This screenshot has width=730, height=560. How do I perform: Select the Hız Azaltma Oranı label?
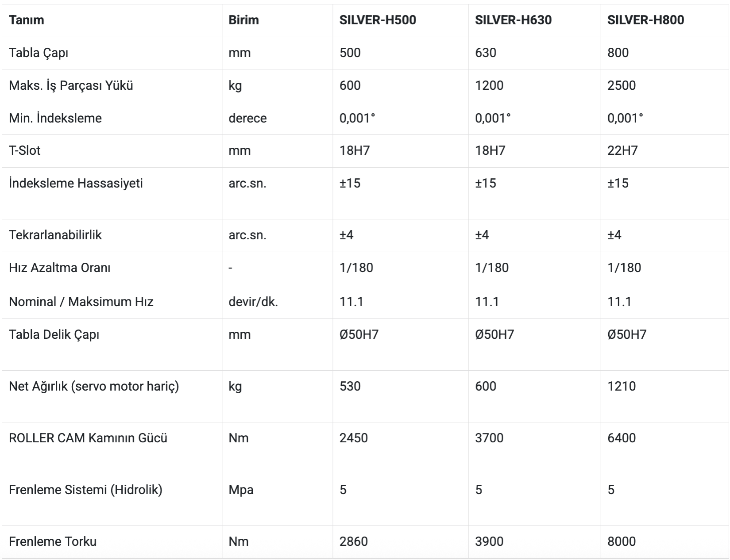[x=60, y=268]
